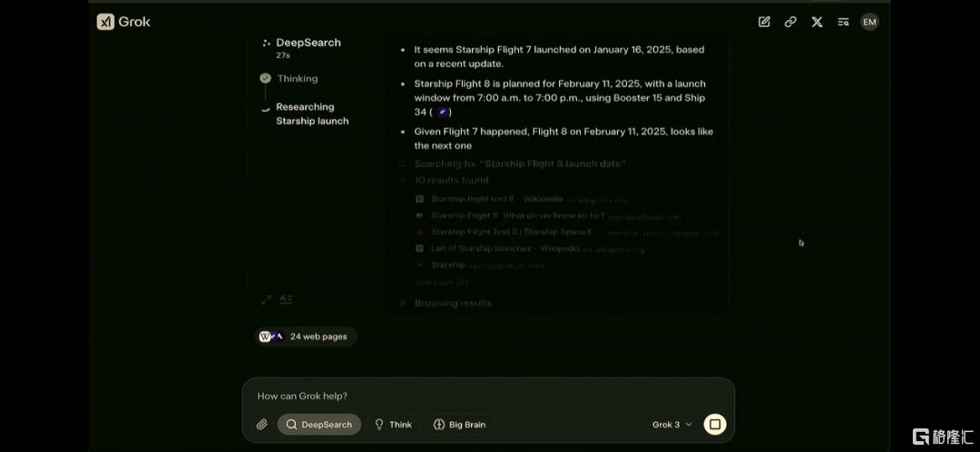Screen dimensions: 980x452
Task: Copy share link icon in header
Action: (790, 22)
